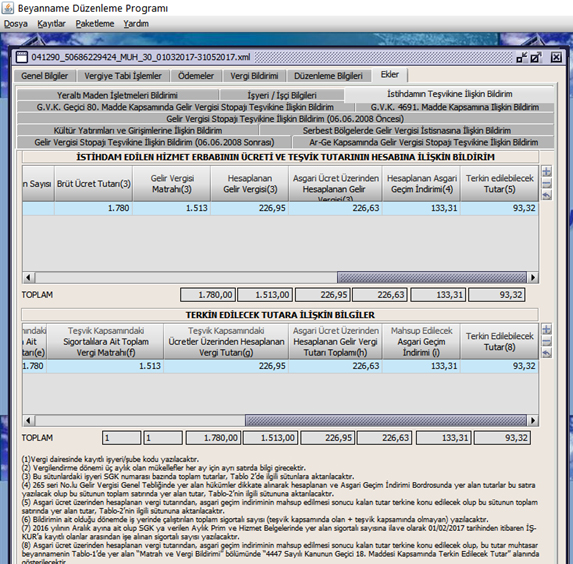573x564 pixels.
Task: Open Kültür Yatırımları ve Girişimlerine İlişkin Bildirim tab
Action: point(138,130)
